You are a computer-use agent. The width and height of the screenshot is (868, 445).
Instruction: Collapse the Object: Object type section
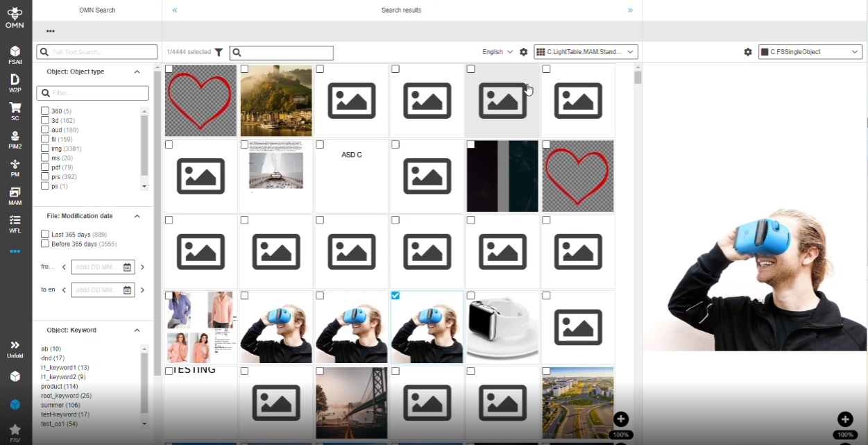coord(137,72)
